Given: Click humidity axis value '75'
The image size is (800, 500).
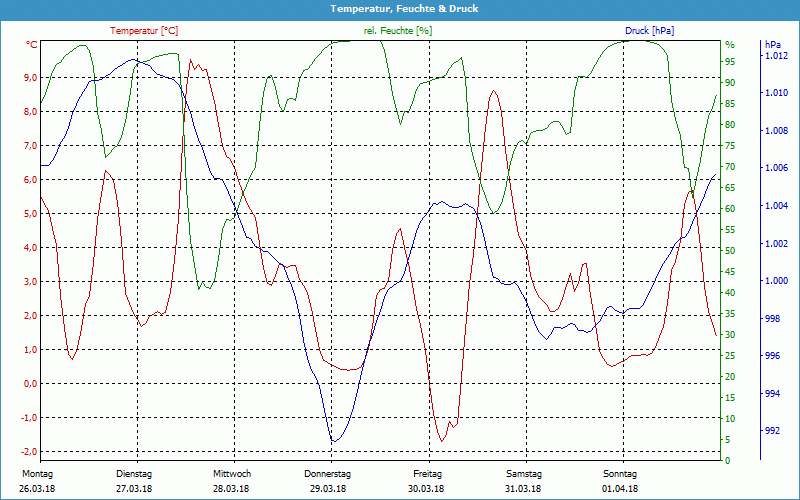Looking at the screenshot, I should [x=730, y=146].
